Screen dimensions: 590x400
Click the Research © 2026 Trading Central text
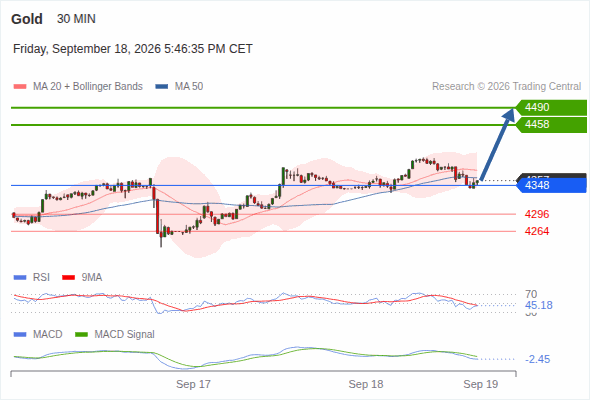(x=506, y=87)
